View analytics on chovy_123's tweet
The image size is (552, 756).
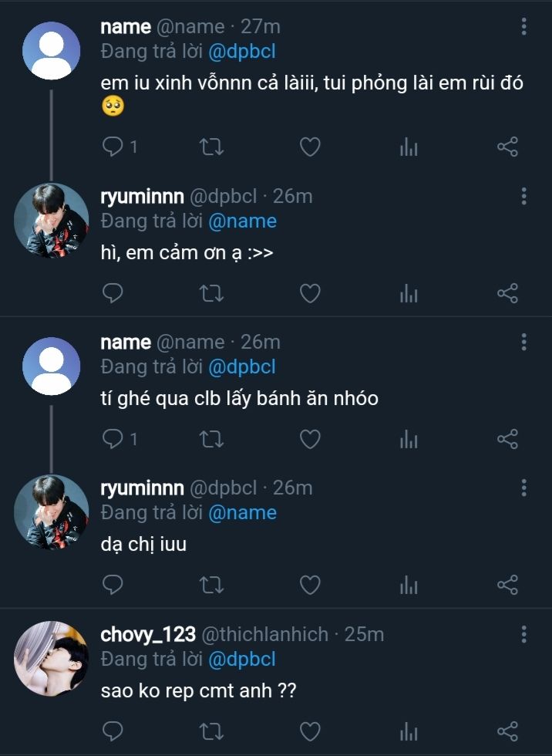coord(409,731)
